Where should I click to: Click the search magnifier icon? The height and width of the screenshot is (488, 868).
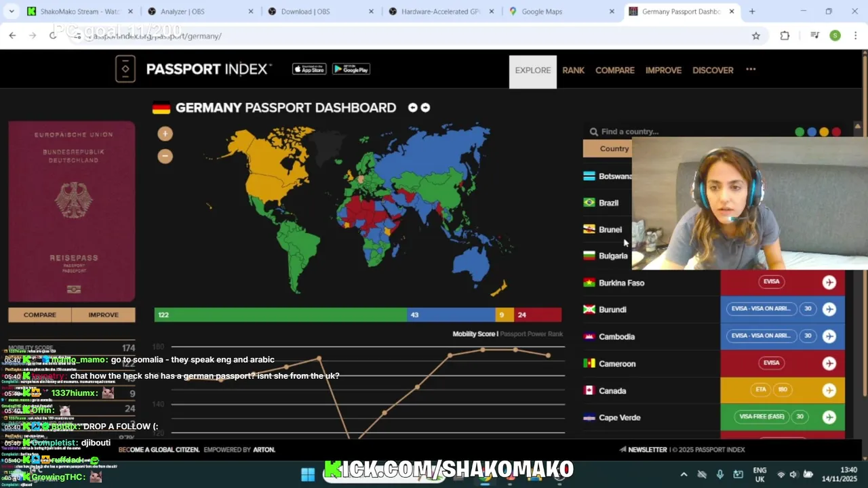coord(594,131)
